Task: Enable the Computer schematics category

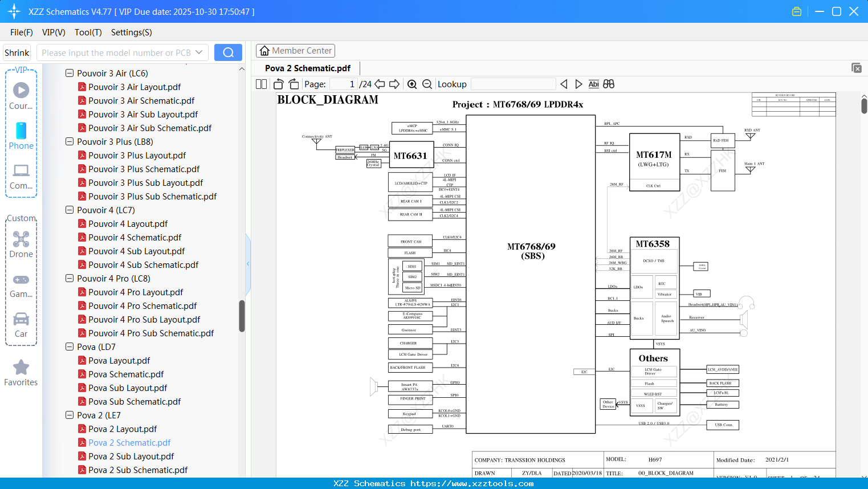Action: coord(21,177)
